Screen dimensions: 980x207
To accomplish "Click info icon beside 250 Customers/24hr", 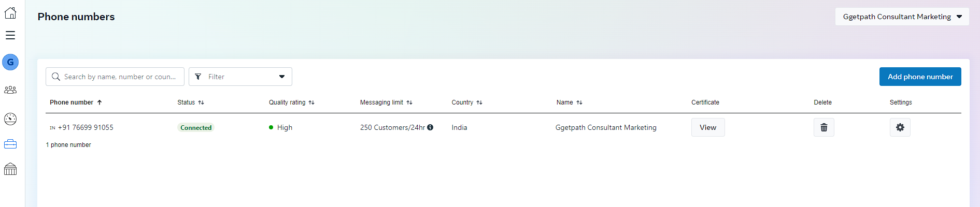I will 430,127.
